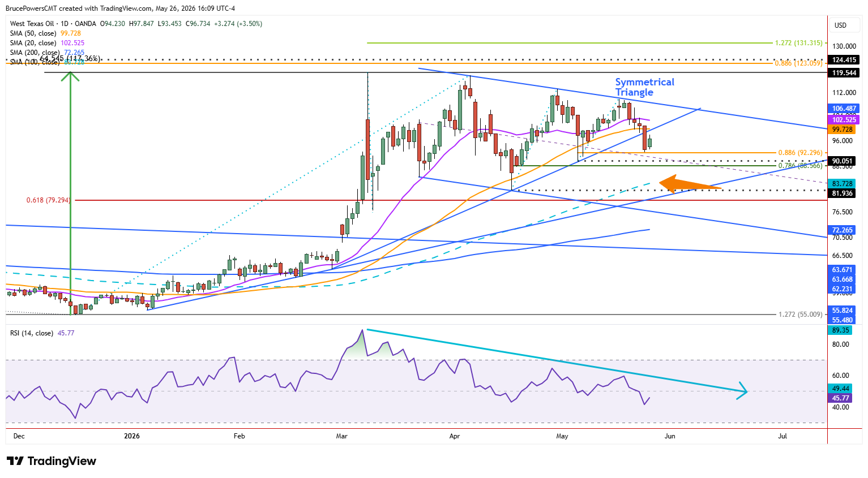Click the 89.35 RSI axis tag
The width and height of the screenshot is (868, 478).
click(840, 330)
